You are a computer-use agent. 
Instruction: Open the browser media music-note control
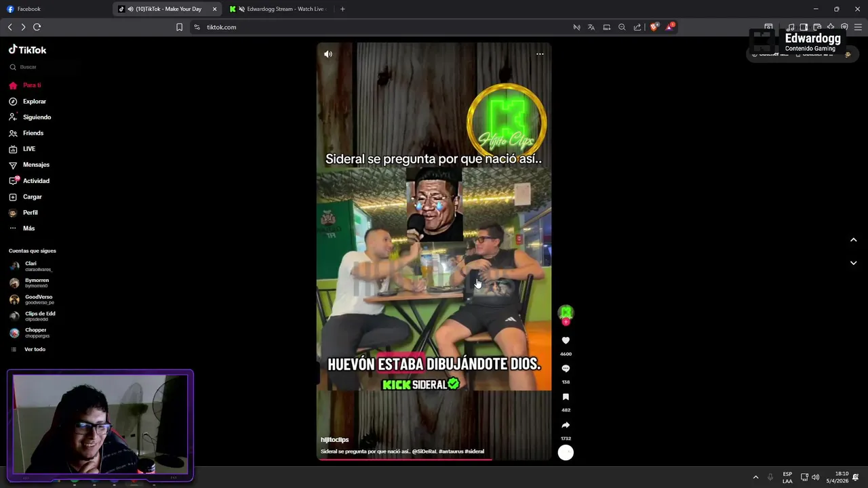[790, 27]
